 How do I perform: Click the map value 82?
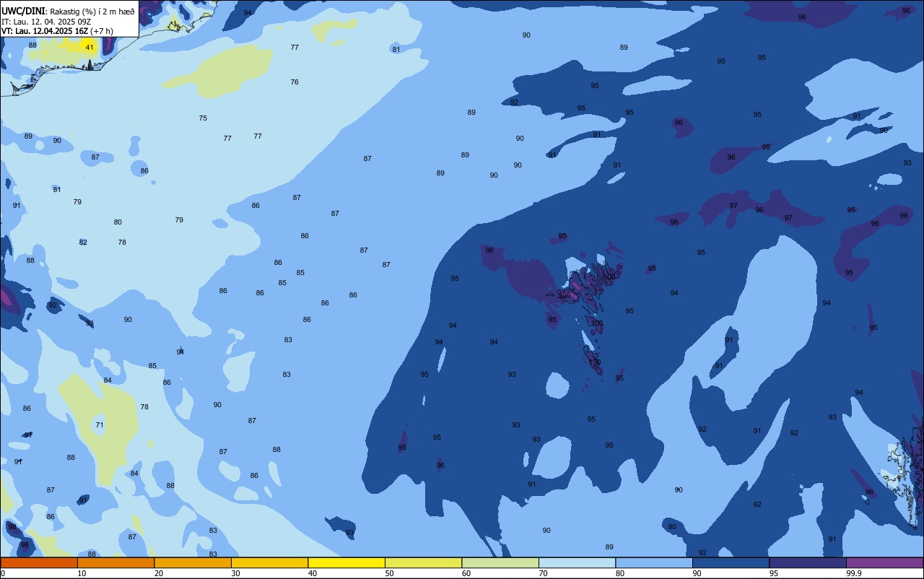83,242
